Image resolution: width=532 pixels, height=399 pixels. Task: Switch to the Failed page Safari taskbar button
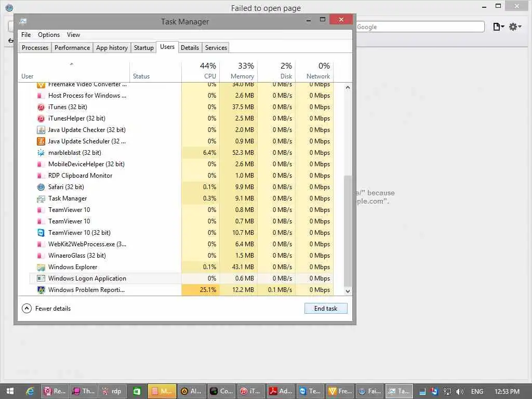pyautogui.click(x=369, y=391)
